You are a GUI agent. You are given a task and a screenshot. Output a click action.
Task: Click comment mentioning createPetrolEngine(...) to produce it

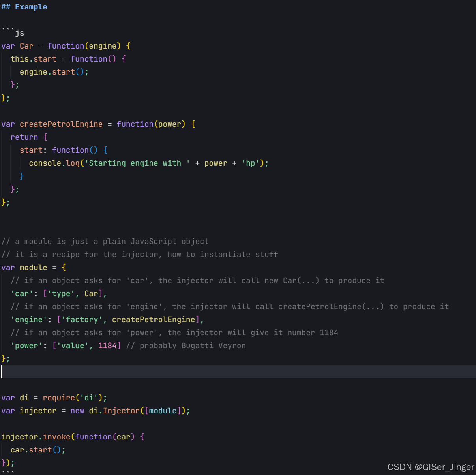coord(230,306)
